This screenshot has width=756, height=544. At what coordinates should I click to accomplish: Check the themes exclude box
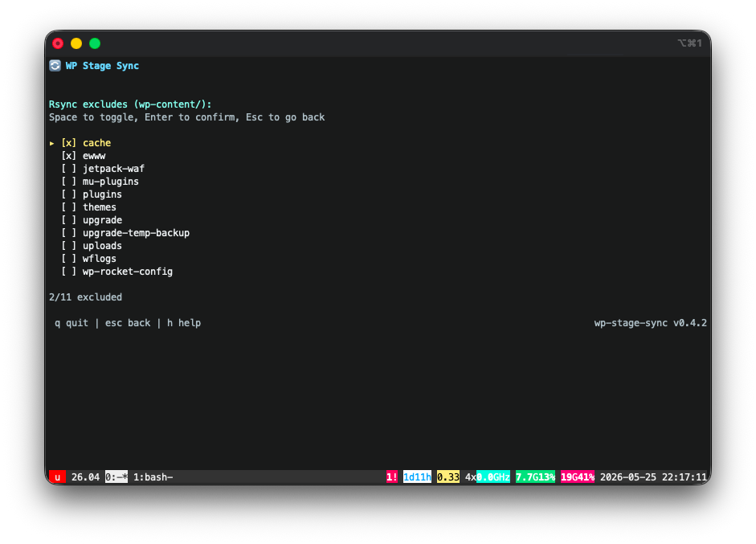coord(68,207)
